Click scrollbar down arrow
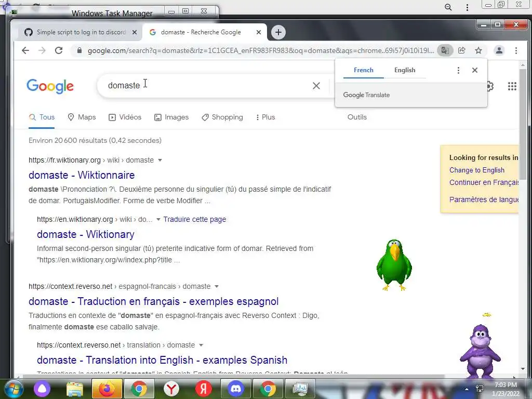532x399 pixels. 523,369
